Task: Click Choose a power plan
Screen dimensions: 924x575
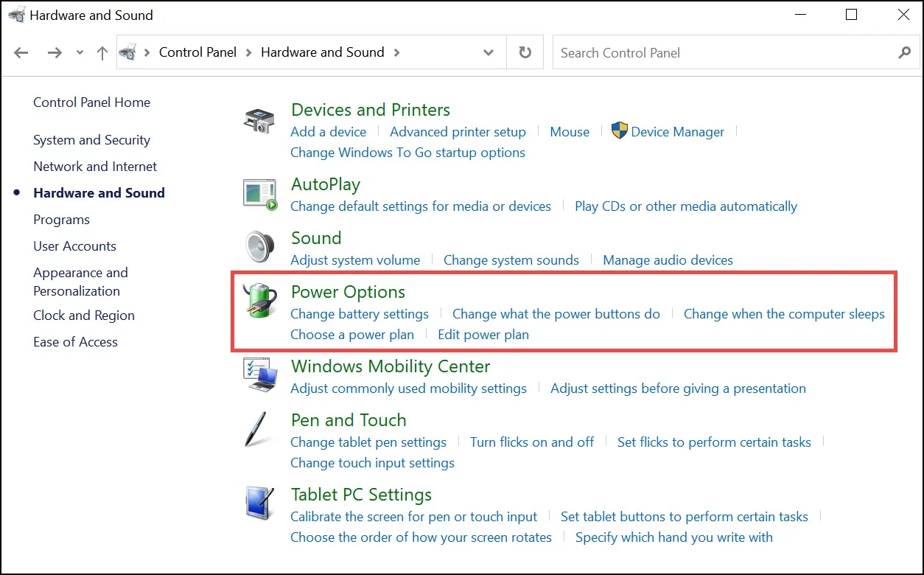Action: 352,335
